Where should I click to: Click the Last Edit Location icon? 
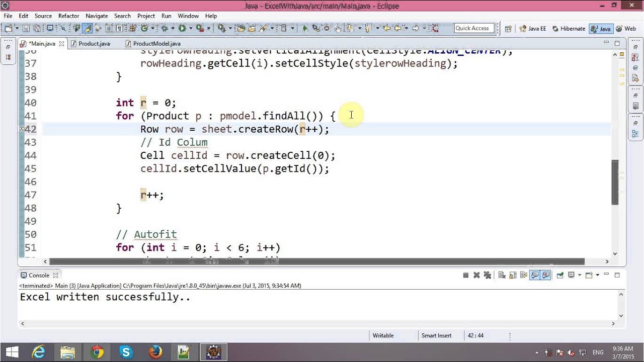(387, 28)
